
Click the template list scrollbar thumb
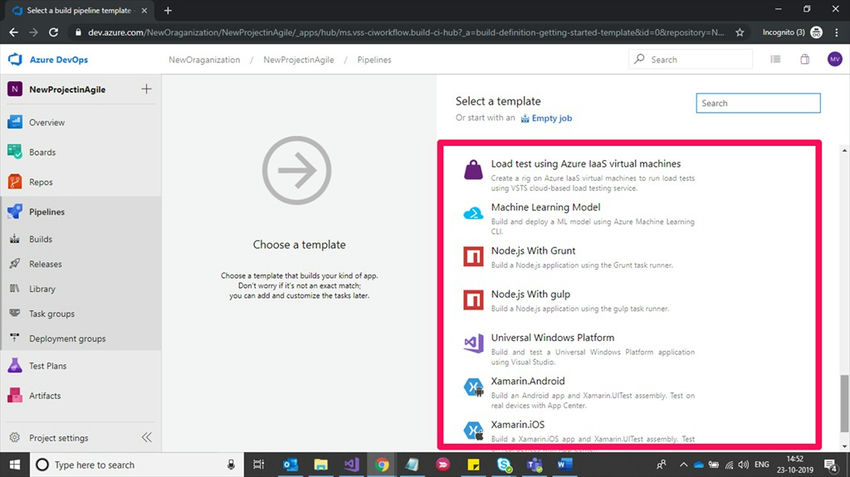click(x=844, y=403)
